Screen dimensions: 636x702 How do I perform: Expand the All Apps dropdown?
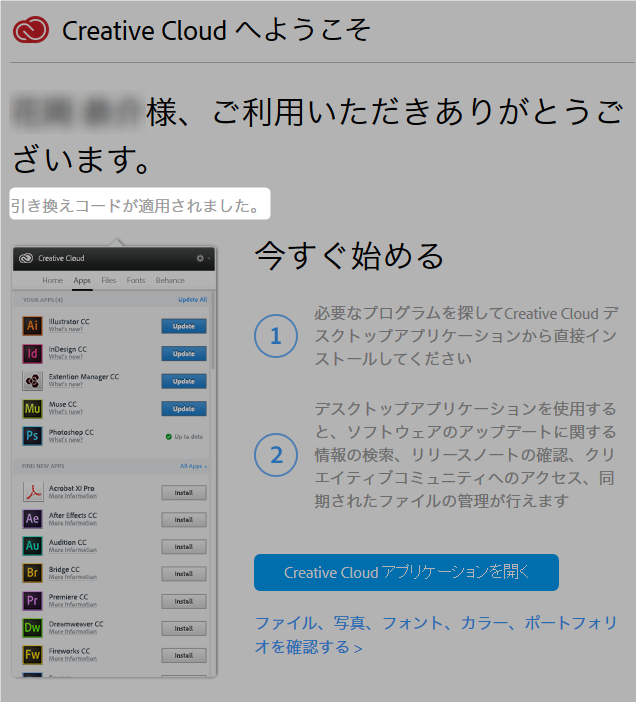click(x=193, y=466)
